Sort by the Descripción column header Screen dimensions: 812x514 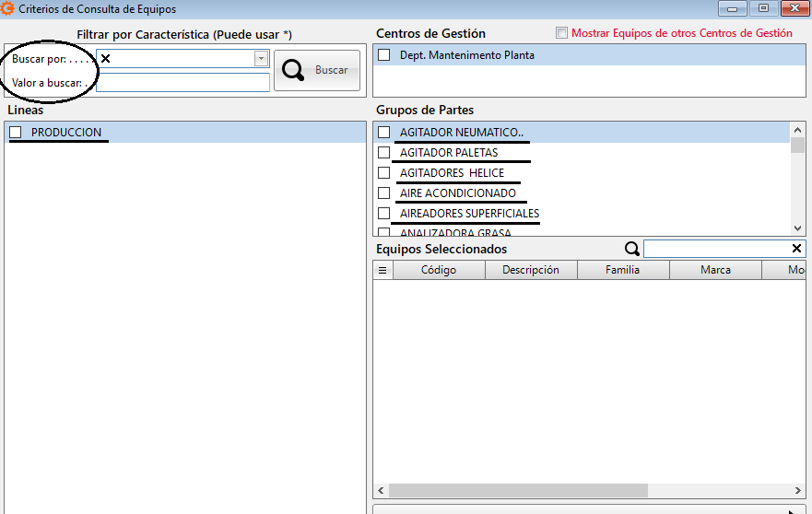point(531,270)
